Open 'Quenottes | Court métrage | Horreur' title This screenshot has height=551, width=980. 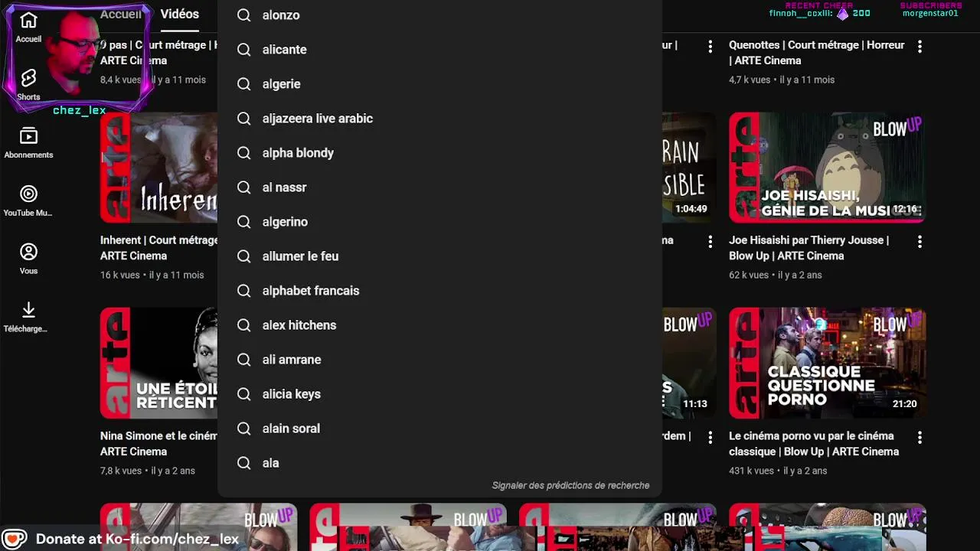816,53
